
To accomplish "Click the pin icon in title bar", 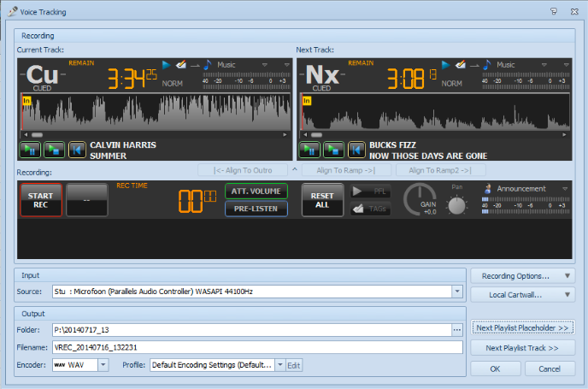I will pos(554,12).
